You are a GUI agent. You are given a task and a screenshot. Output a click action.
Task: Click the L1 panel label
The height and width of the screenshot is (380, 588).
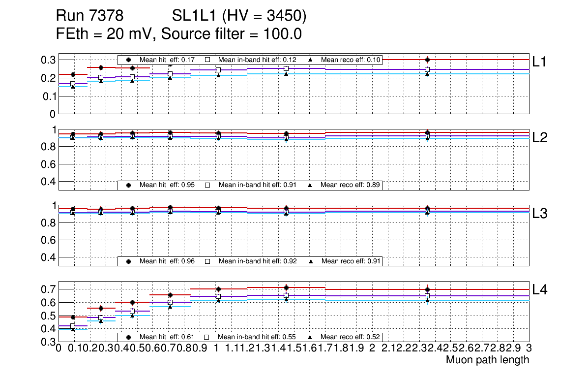539,62
